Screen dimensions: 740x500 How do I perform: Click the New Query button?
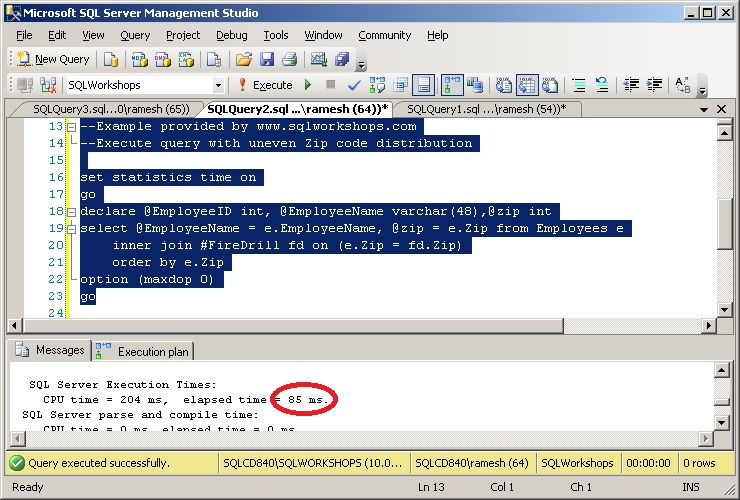coord(53,59)
